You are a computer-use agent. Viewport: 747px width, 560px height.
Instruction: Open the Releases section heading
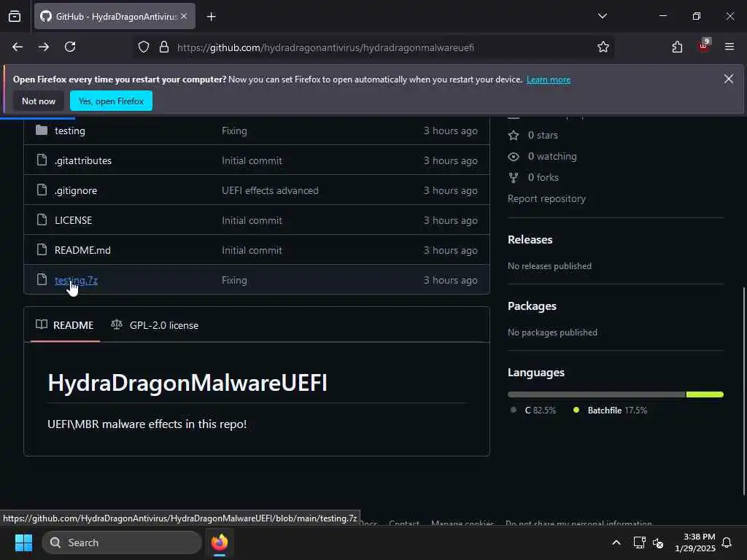(530, 239)
